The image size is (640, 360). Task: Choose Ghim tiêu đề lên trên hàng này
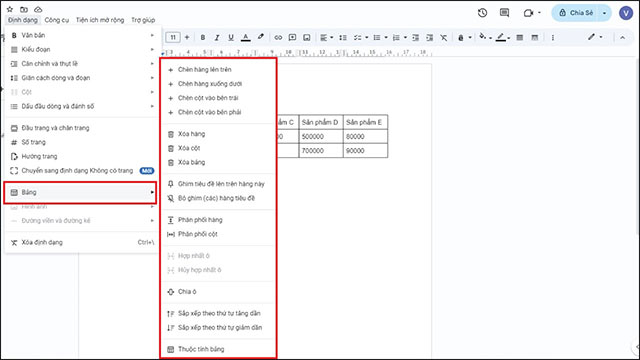coord(218,184)
